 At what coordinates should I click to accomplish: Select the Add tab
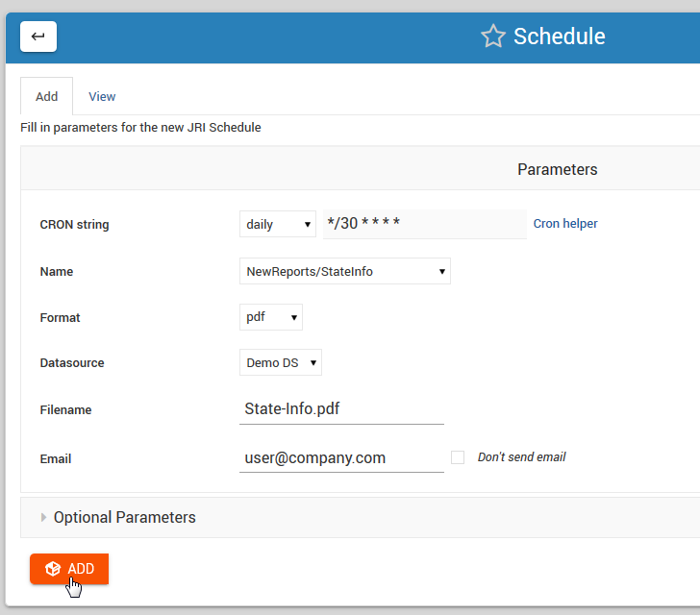point(46,96)
